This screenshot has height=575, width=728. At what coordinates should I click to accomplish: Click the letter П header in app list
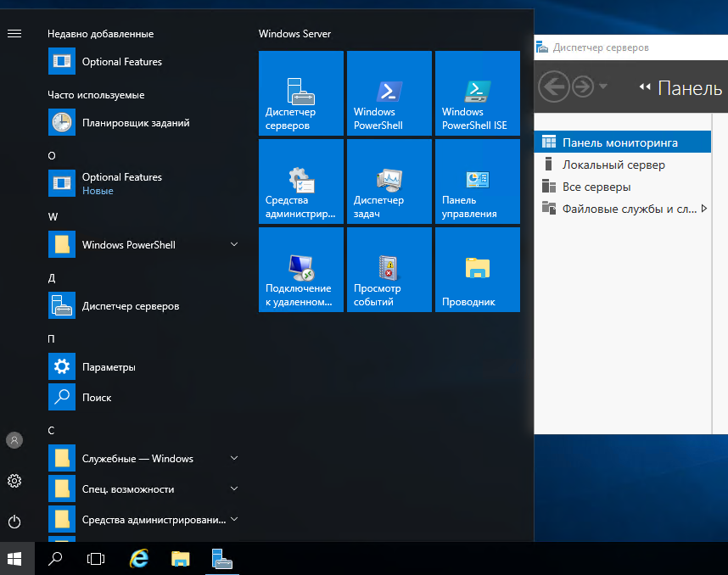point(51,338)
